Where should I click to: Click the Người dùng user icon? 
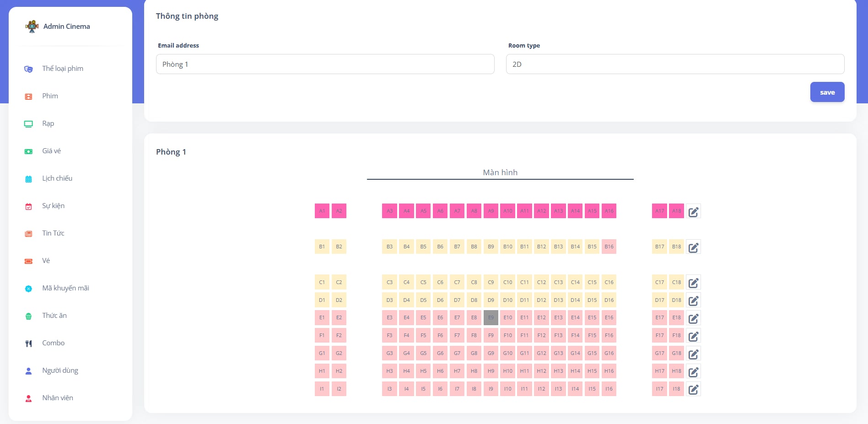point(28,371)
